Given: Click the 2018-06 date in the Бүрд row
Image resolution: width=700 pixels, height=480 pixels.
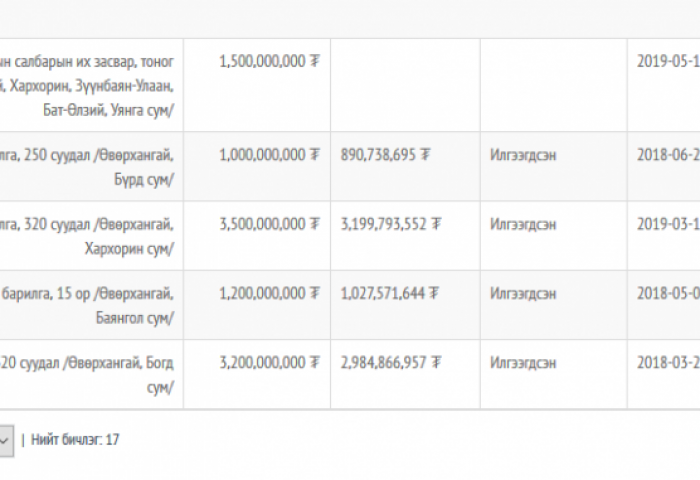Looking at the screenshot, I should point(667,155).
